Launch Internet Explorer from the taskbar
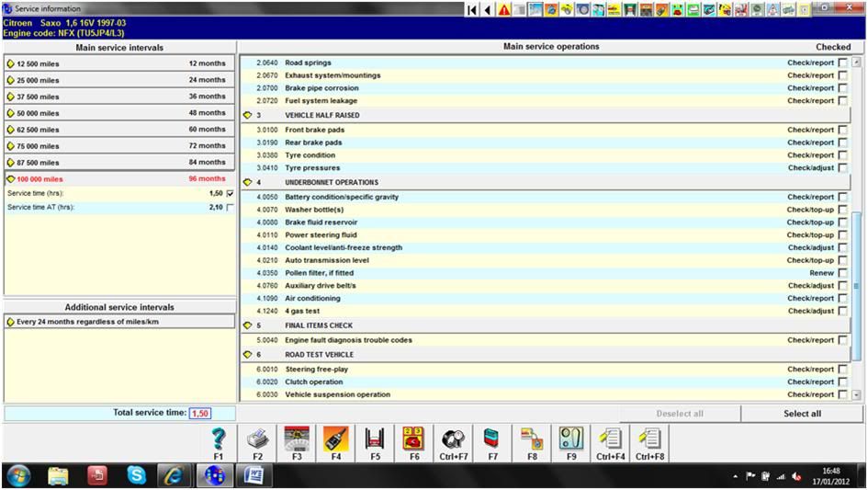 (174, 475)
